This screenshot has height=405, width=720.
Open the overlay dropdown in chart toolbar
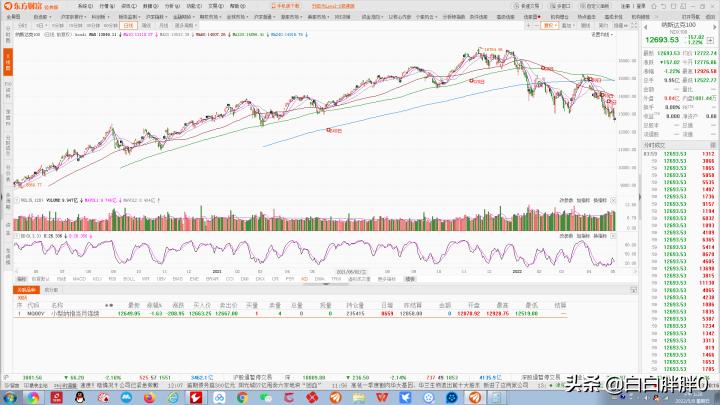point(567,25)
